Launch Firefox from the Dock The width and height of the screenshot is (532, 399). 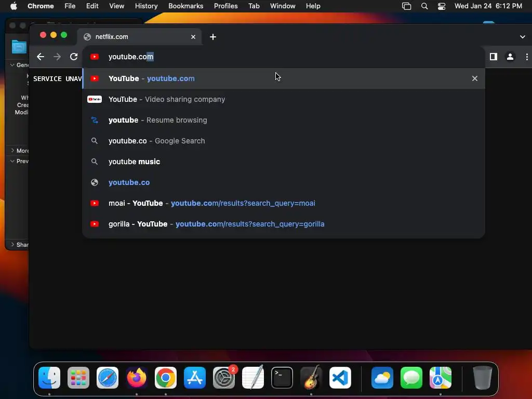point(137,377)
